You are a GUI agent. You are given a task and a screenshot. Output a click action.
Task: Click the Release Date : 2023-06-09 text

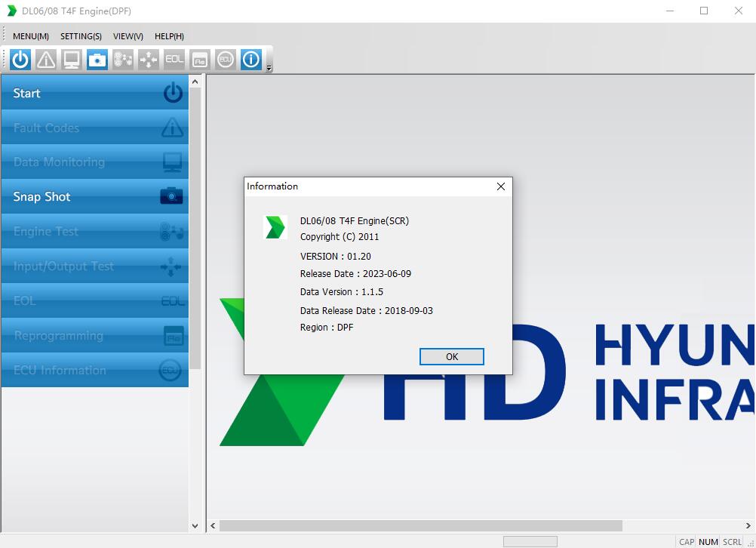(x=356, y=273)
